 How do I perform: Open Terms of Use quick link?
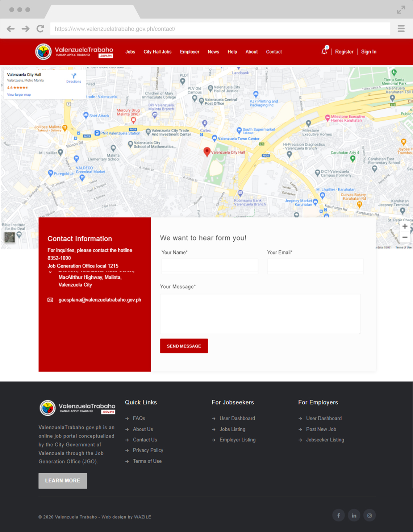point(147,461)
